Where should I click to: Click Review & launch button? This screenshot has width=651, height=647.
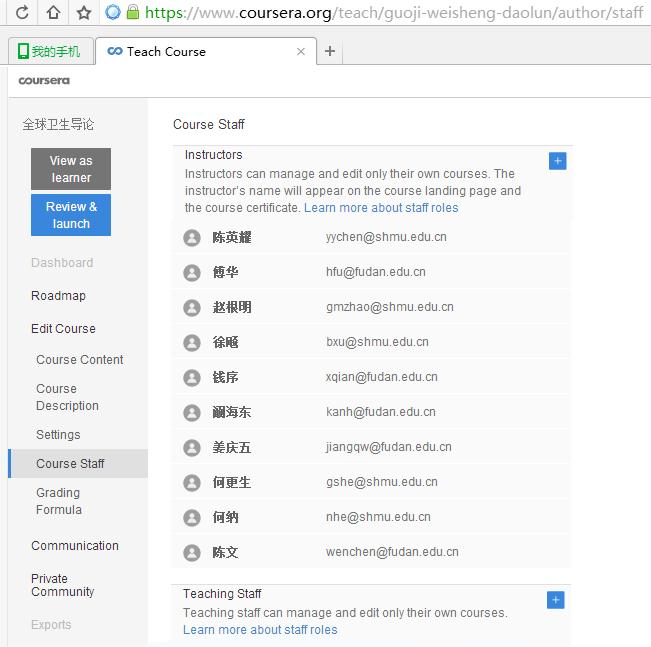tap(71, 215)
